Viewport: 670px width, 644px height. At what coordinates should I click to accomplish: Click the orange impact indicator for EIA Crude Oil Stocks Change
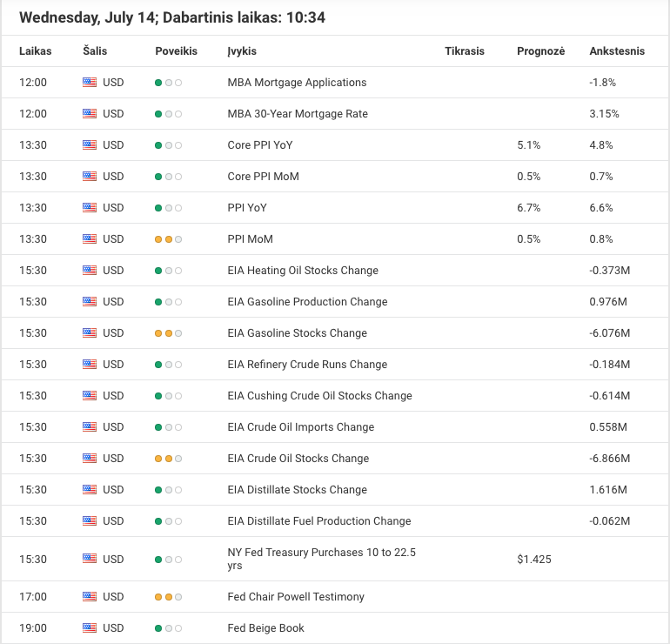click(x=168, y=459)
